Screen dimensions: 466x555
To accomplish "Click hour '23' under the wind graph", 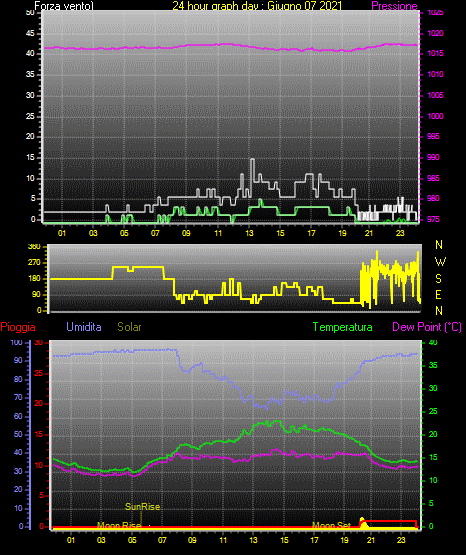I will coord(400,233).
